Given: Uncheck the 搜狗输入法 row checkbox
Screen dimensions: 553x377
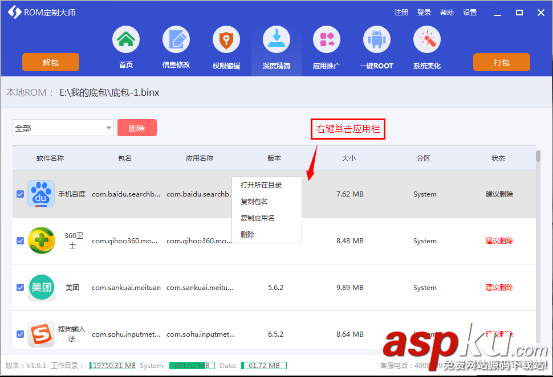Looking at the screenshot, I should [x=20, y=334].
